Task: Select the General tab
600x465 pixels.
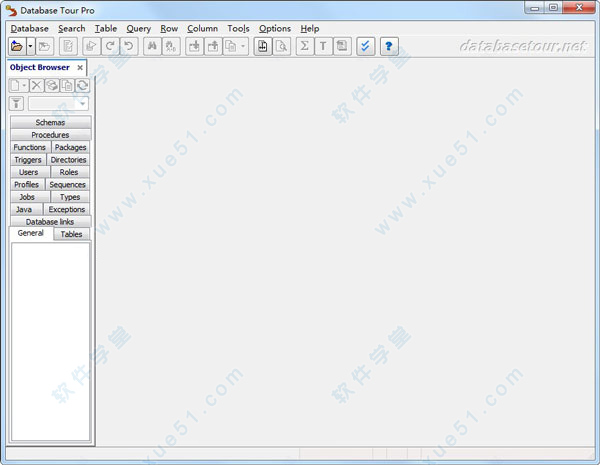Action: (x=31, y=233)
